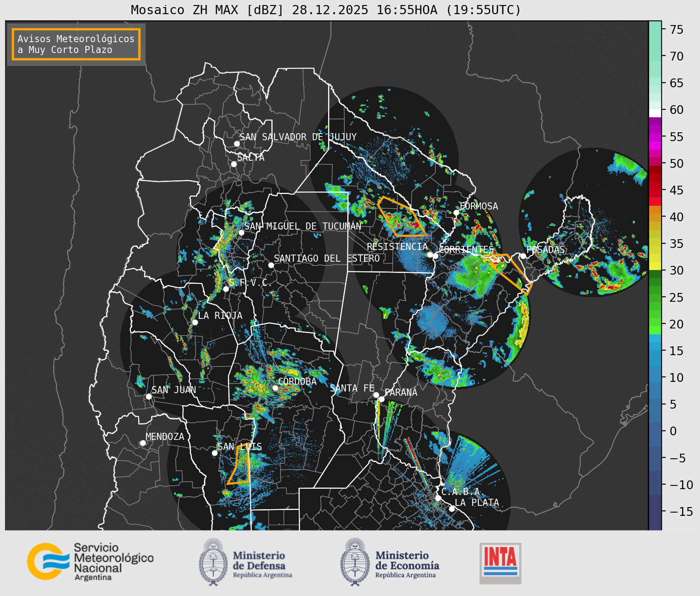Click the S.F.V.C. city label
700x596 pixels.
click(x=250, y=283)
